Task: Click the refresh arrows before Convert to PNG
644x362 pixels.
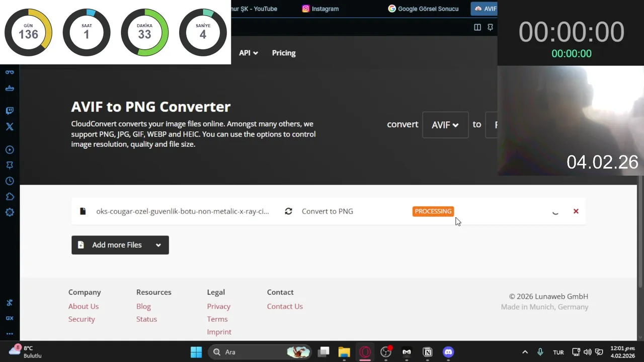Action: click(288, 211)
